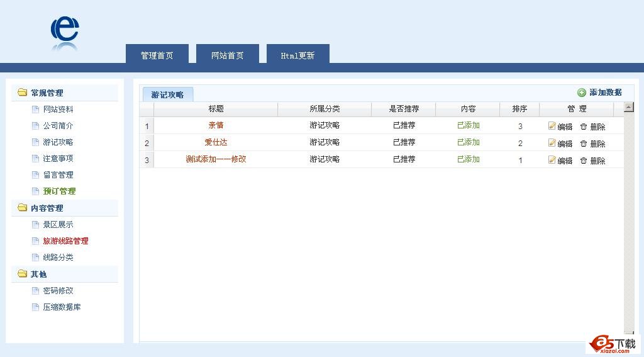Collapse the 其他 folder icon

click(22, 273)
